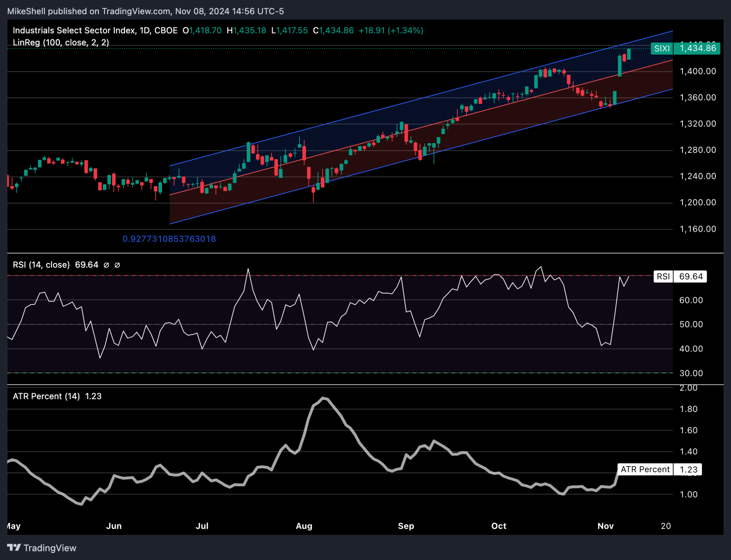Viewport: 731px width, 560px height.
Task: Click the Pearson's R value 0.9277310853763018
Action: tap(169, 239)
